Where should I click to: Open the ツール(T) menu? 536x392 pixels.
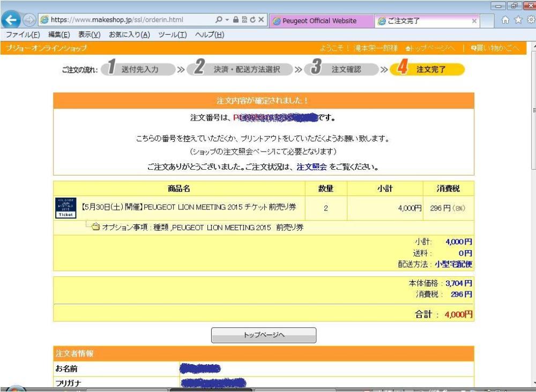[x=172, y=35]
